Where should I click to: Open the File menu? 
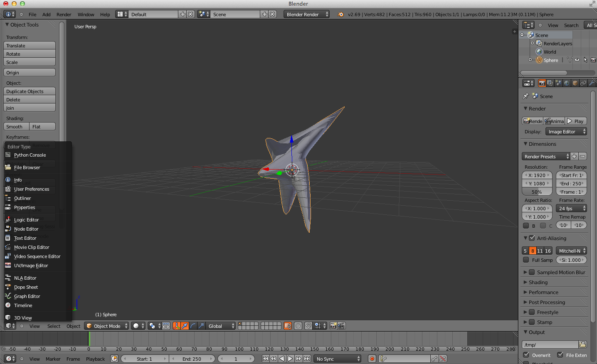tap(32, 15)
